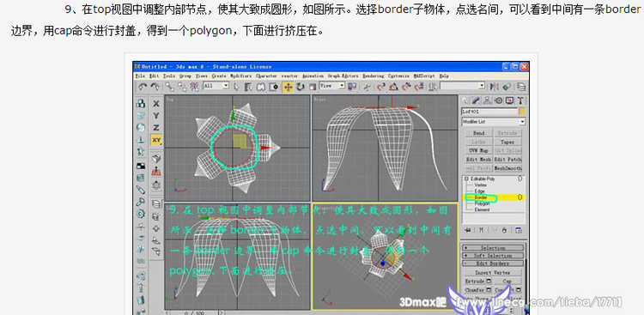Select the Move tool in the 3ds max toolbar
This screenshot has height=315, width=644.
click(x=288, y=87)
